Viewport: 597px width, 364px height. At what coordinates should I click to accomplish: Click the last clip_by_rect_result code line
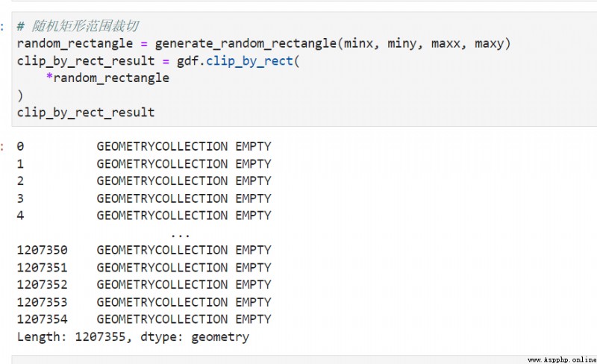point(86,113)
